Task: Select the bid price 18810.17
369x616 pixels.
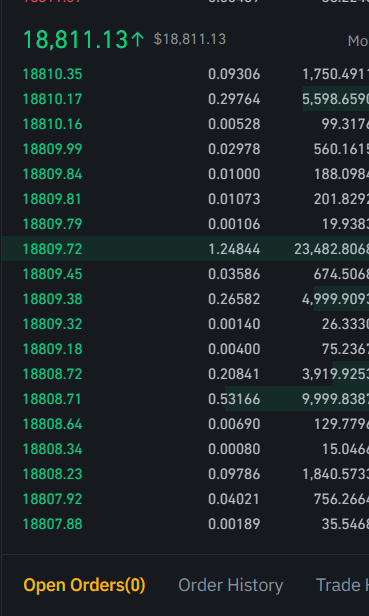Action: coord(53,99)
